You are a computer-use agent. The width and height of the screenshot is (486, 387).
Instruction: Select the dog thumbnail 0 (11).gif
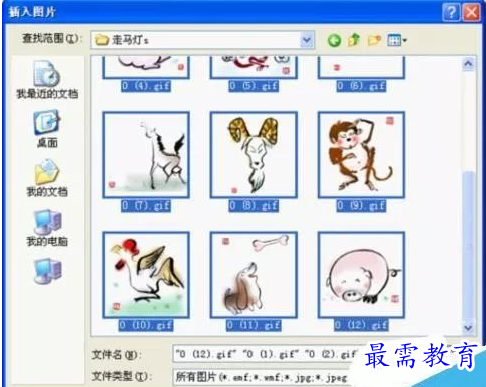click(254, 275)
